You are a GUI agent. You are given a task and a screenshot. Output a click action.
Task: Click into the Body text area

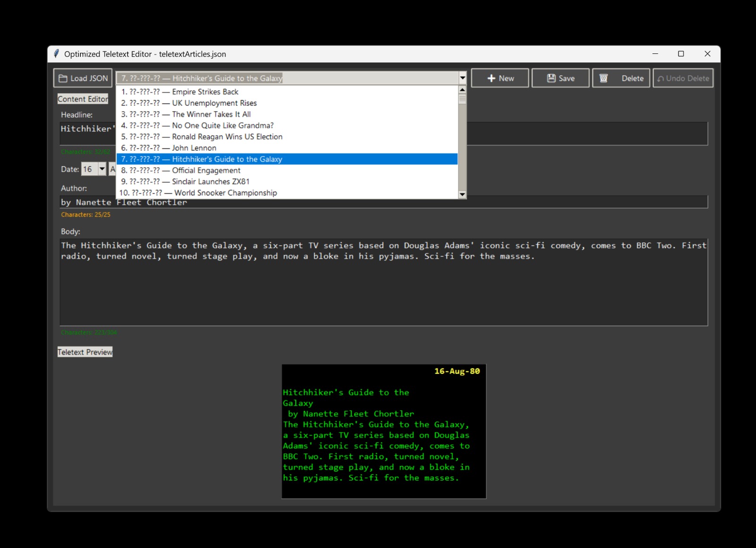(384, 282)
